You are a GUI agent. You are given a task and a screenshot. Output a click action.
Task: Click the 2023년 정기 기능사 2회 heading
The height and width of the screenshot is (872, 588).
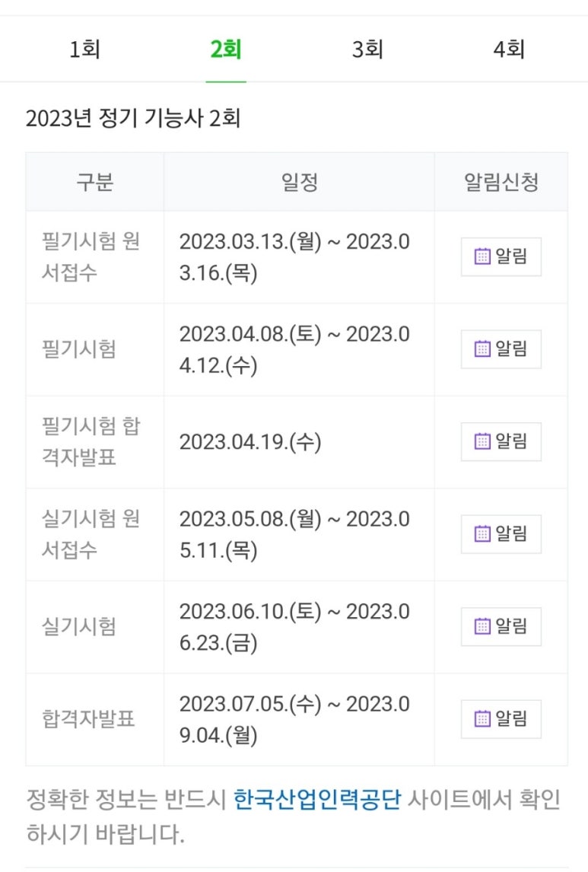(x=133, y=118)
